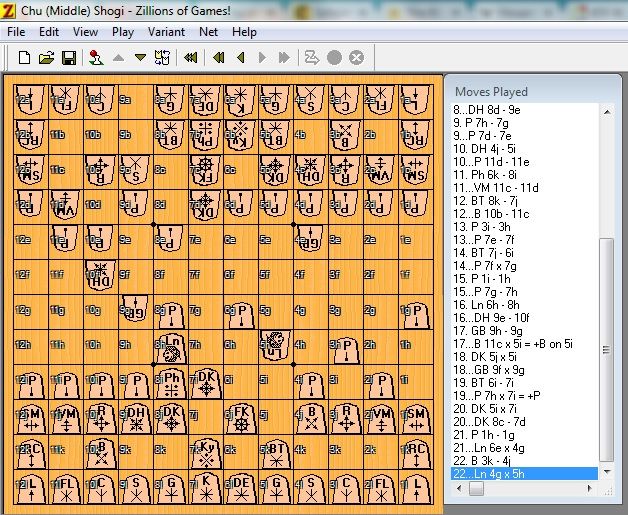
Task: Click moves list scroll down arrow
Action: pyautogui.click(x=607, y=472)
